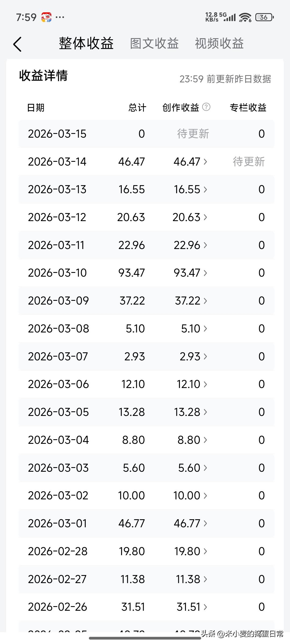Open the 16.55 chevron for 03-13
The width and height of the screenshot is (290, 644).
tap(205, 189)
